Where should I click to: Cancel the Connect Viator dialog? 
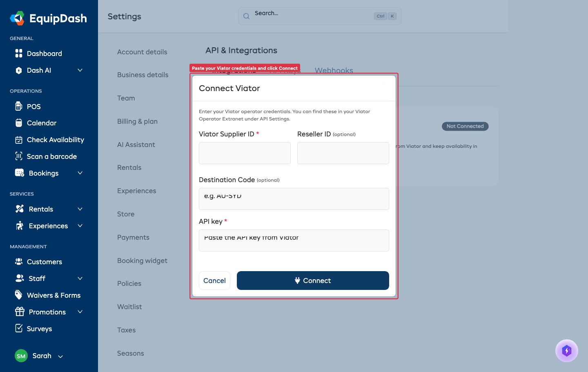(x=214, y=281)
